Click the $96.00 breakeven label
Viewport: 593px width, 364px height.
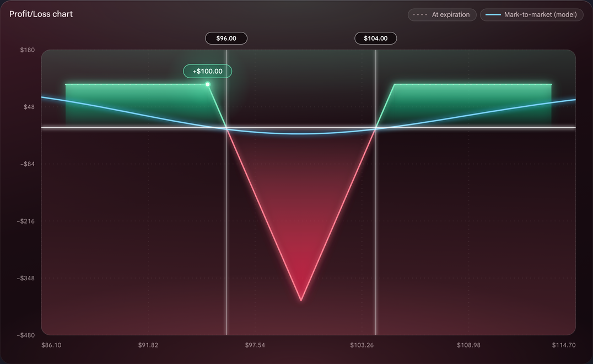(226, 38)
